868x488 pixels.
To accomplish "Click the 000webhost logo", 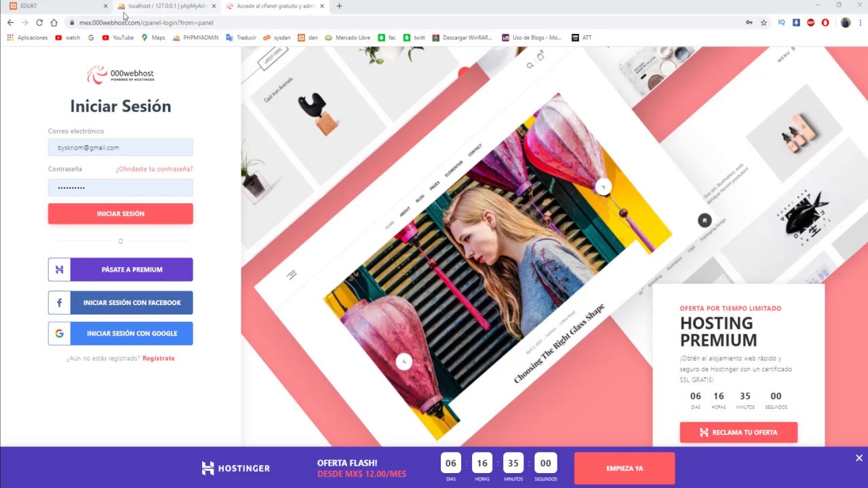I will click(x=121, y=75).
